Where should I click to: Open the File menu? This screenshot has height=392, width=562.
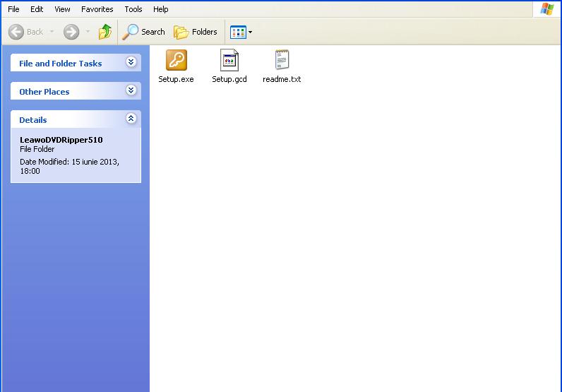tap(13, 9)
